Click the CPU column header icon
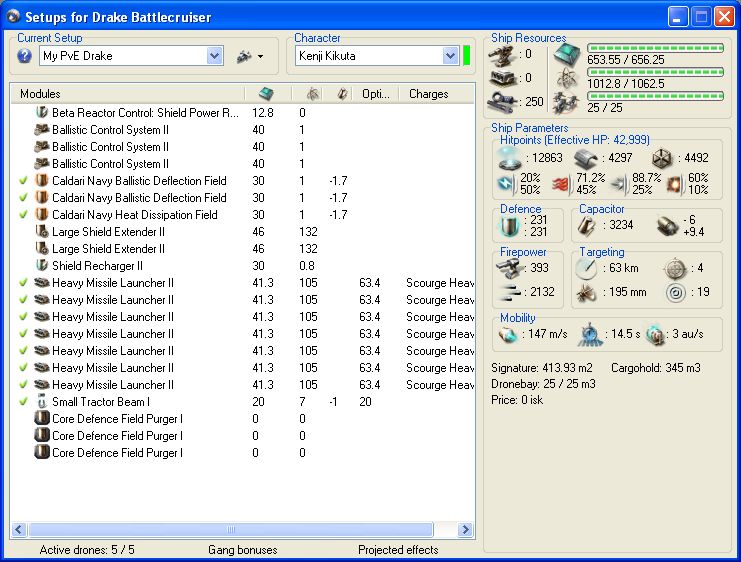This screenshot has height=562, width=741. pos(266,94)
